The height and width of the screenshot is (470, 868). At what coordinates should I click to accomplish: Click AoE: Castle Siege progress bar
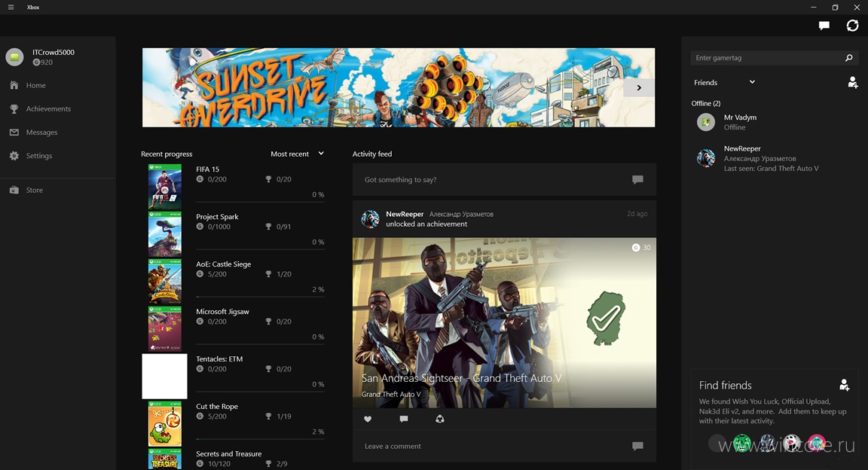pos(260,297)
